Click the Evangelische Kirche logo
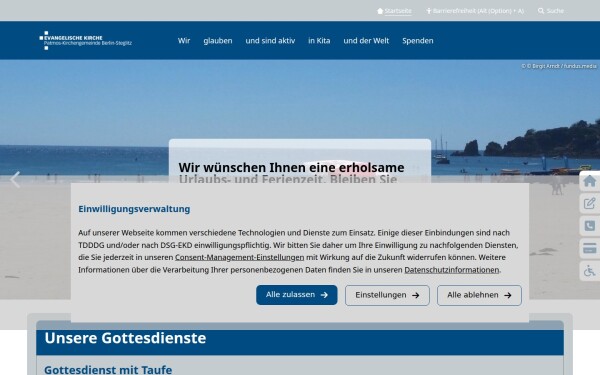The width and height of the screenshot is (600, 375). tap(86, 41)
